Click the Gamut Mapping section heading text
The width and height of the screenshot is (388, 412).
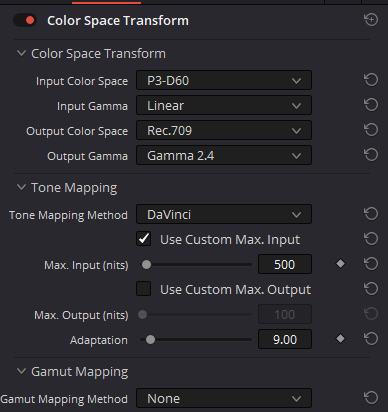(79, 372)
